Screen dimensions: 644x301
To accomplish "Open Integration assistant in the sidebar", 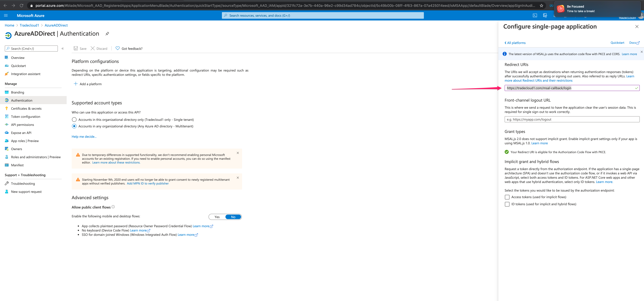I will click(x=25, y=74).
